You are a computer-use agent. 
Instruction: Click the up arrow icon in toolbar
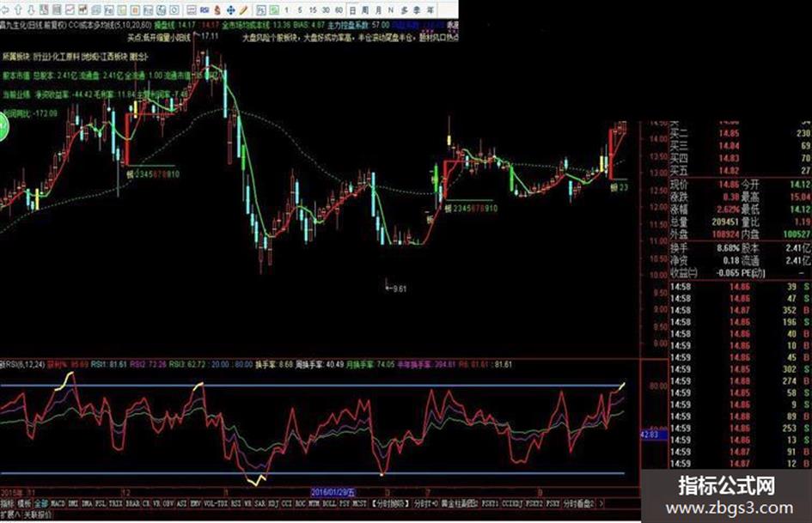point(18,9)
